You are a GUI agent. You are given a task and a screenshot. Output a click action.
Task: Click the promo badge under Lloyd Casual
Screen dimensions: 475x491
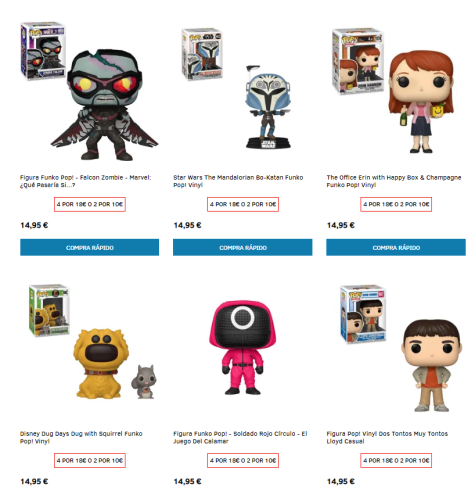396,460
